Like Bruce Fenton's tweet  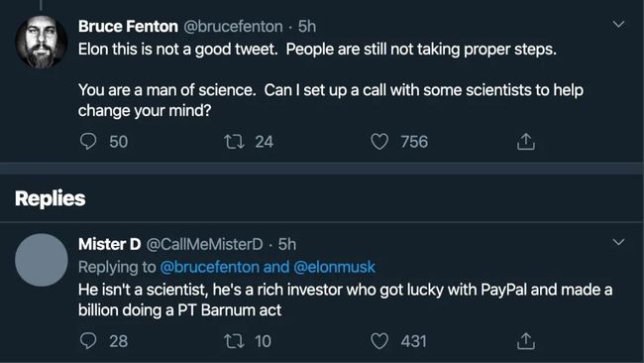379,142
